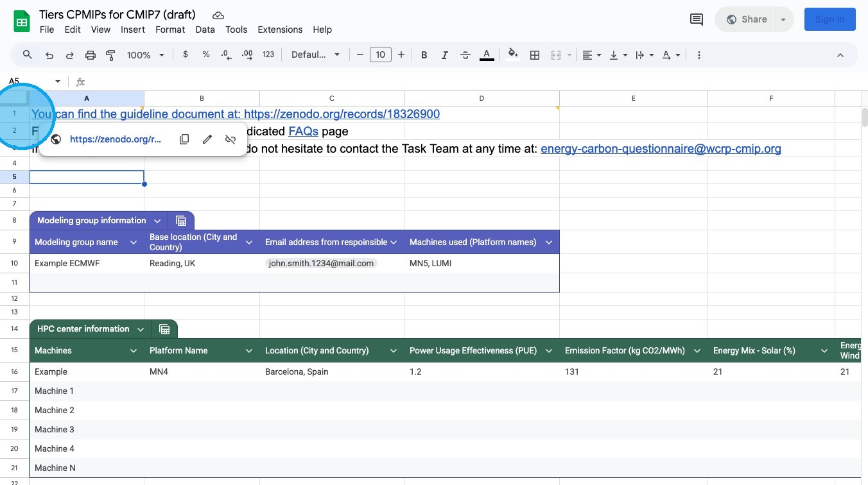Click the font size input field
868x485 pixels.
[x=380, y=55]
